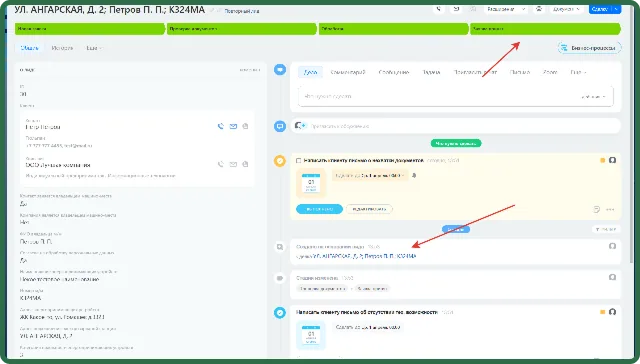
Task: Open the three-dots menu on the yellow task card
Action: point(610,209)
